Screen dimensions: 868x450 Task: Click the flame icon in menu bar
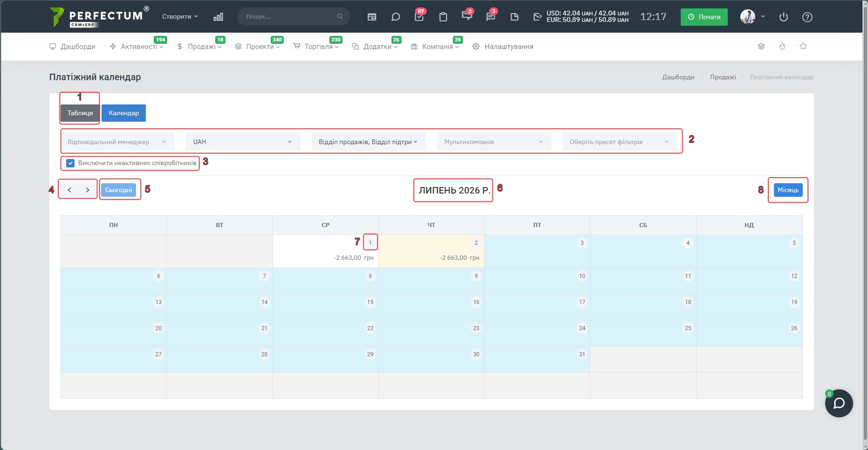(x=782, y=46)
